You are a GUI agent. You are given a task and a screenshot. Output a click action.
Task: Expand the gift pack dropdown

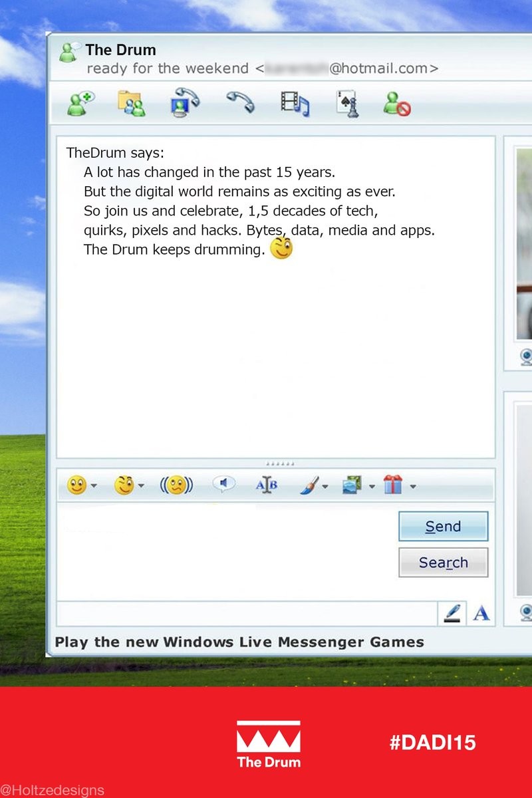(413, 487)
